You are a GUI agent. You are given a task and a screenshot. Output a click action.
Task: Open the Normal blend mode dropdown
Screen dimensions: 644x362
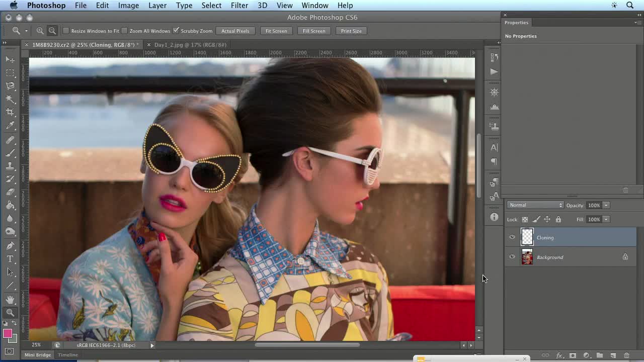[x=535, y=205]
